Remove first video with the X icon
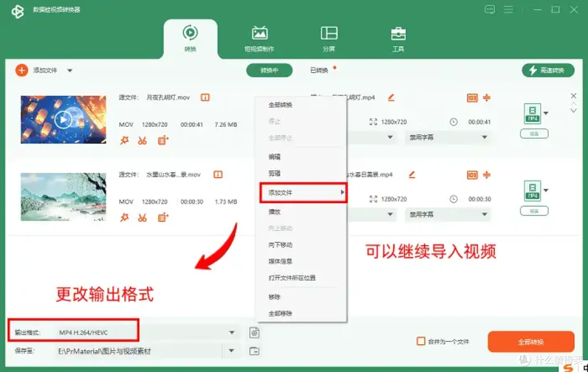The height and width of the screenshot is (372, 588). [x=573, y=96]
